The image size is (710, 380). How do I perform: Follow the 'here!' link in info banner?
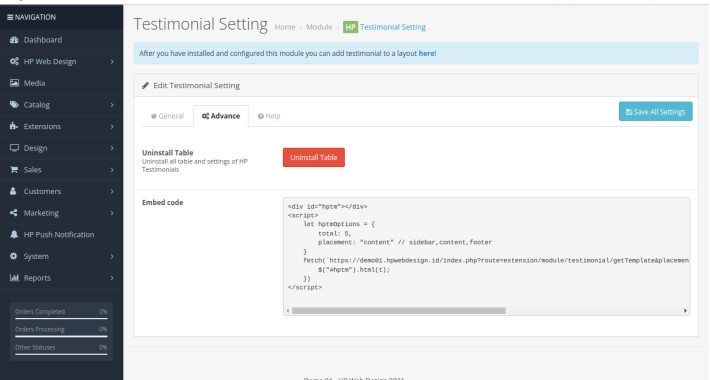click(x=427, y=53)
